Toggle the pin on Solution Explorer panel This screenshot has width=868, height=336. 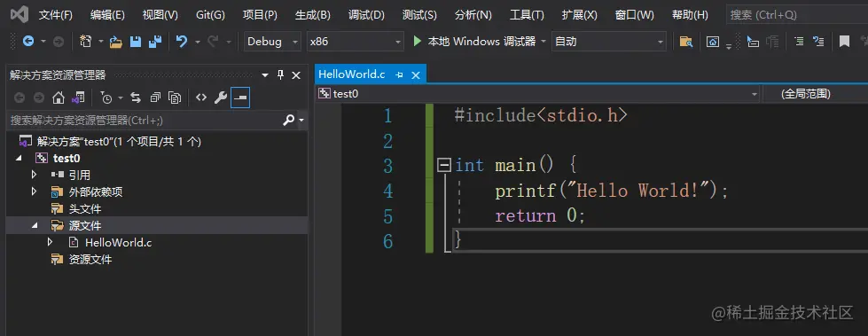pyautogui.click(x=280, y=74)
